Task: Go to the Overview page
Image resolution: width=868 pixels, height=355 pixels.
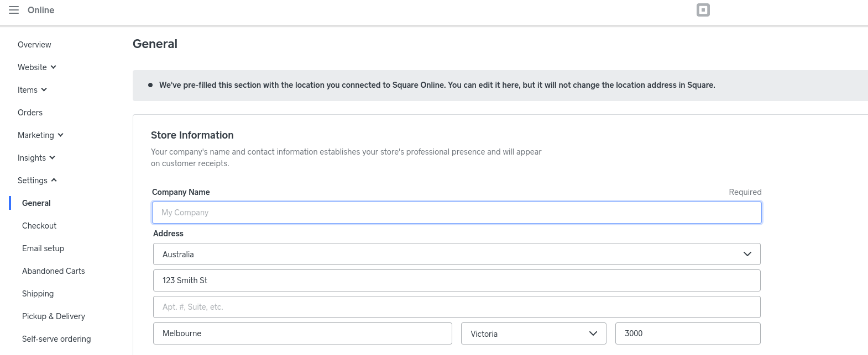Action: point(34,45)
